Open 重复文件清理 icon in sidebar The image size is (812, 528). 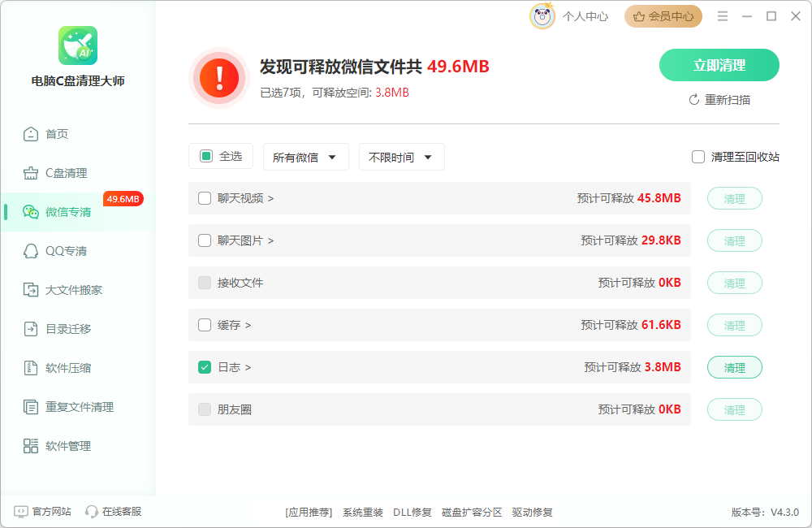click(x=31, y=407)
